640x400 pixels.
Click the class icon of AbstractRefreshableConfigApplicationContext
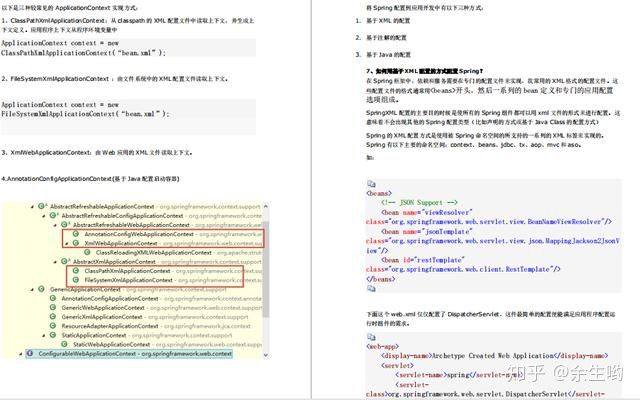point(53,215)
